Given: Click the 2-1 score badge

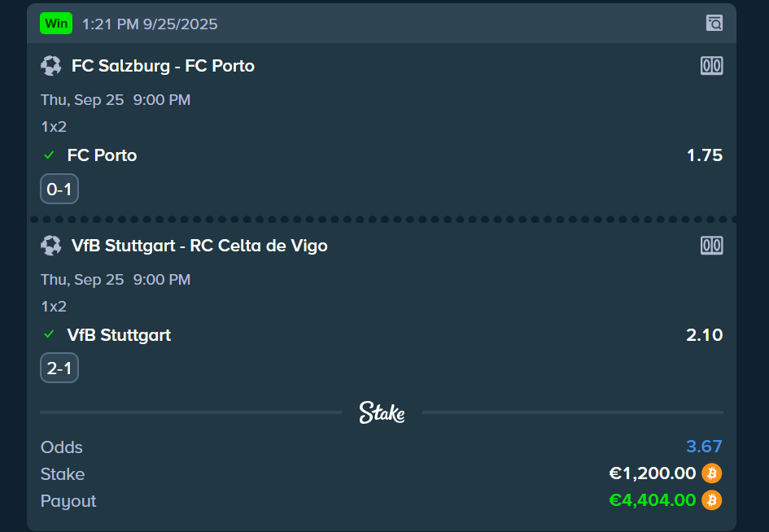Looking at the screenshot, I should (59, 369).
